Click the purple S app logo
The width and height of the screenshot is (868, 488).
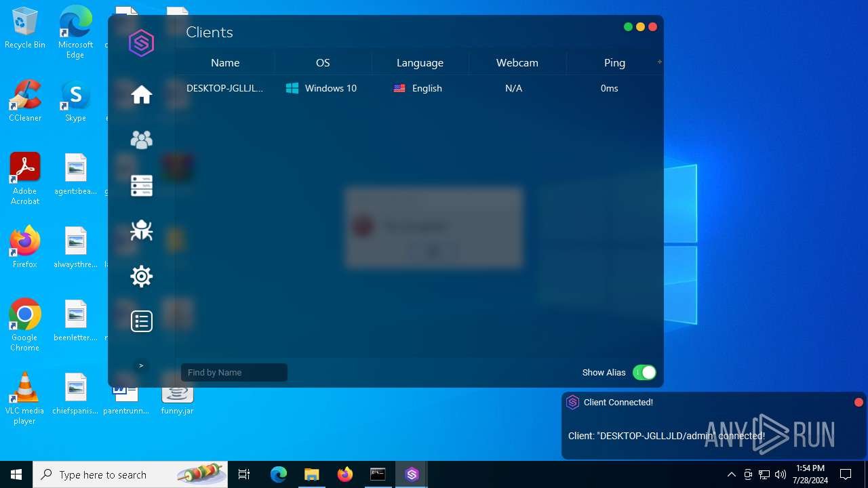[142, 43]
